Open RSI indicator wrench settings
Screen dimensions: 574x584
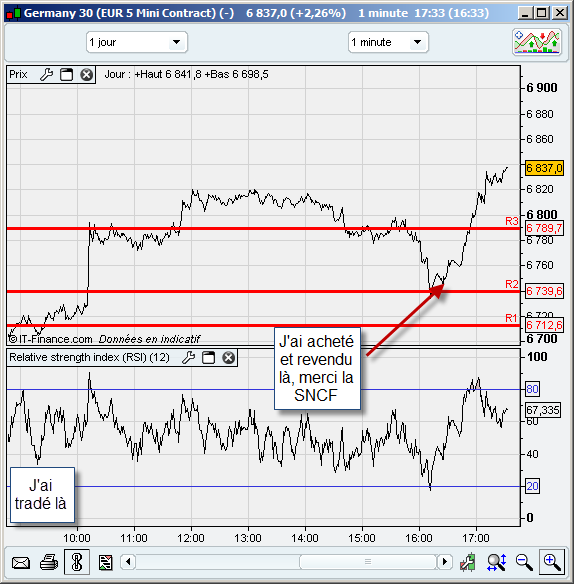click(x=188, y=358)
